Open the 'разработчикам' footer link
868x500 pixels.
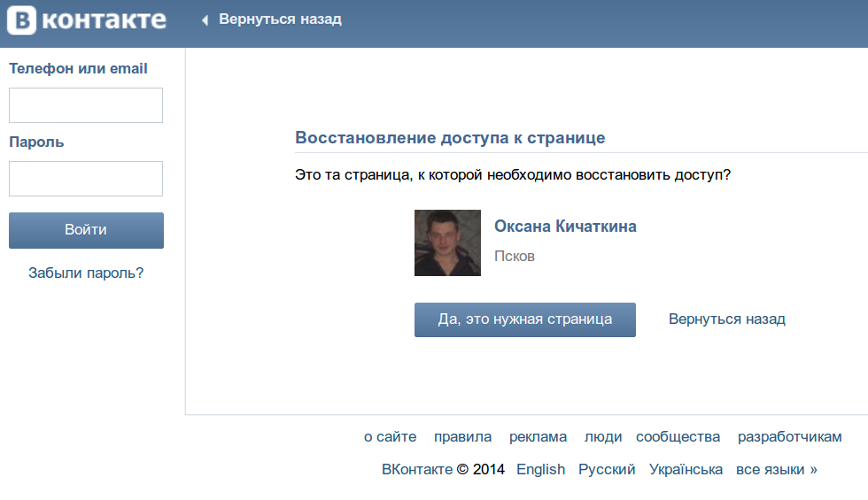tap(790, 437)
